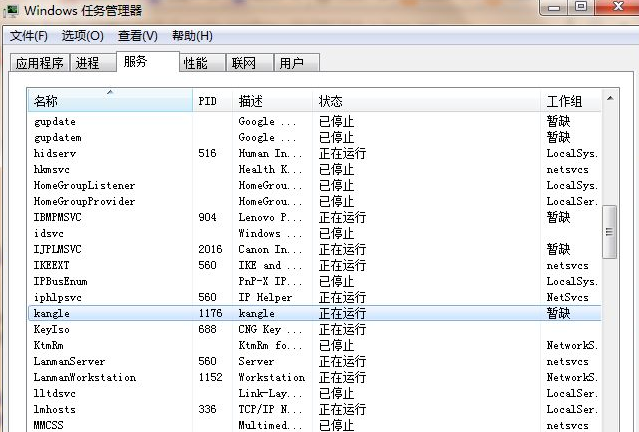
Task: Sort by the 描述 column header
Action: [x=272, y=101]
